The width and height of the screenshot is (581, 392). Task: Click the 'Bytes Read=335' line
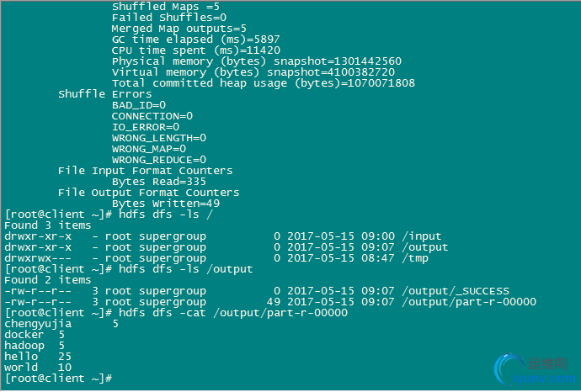(159, 182)
